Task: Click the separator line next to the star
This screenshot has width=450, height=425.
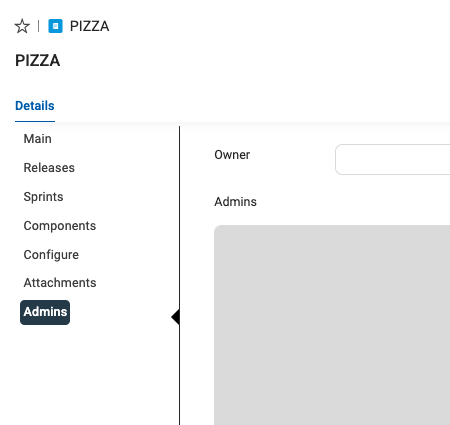Action: point(39,26)
